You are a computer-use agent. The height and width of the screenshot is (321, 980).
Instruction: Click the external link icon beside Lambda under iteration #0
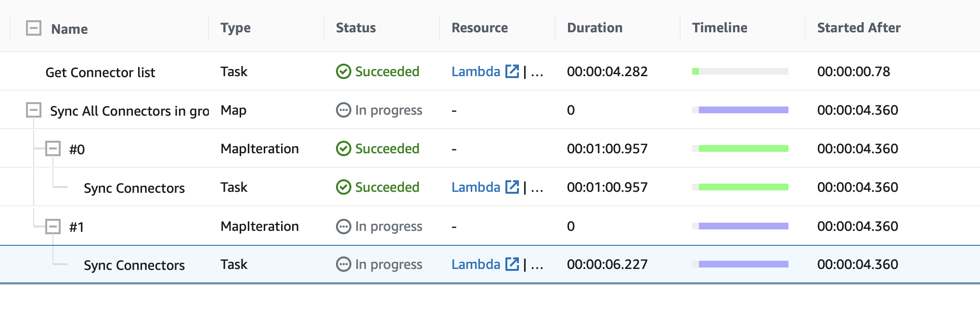tap(512, 187)
